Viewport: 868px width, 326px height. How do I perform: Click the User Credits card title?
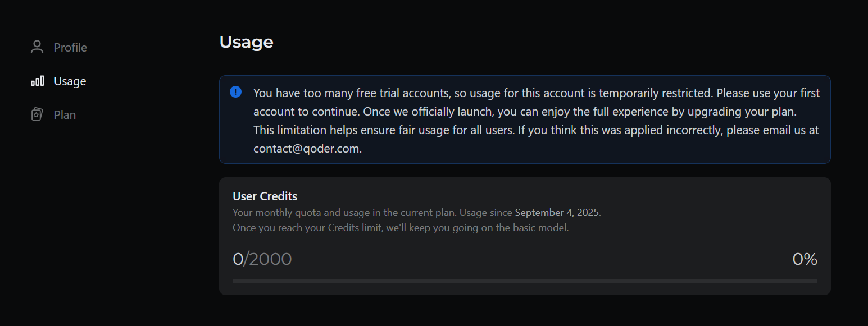point(265,196)
